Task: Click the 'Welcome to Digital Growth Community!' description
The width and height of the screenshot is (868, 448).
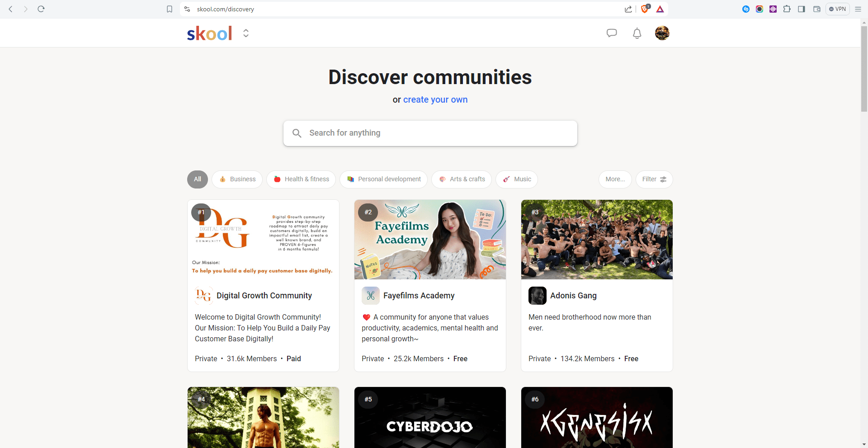Action: point(263,328)
